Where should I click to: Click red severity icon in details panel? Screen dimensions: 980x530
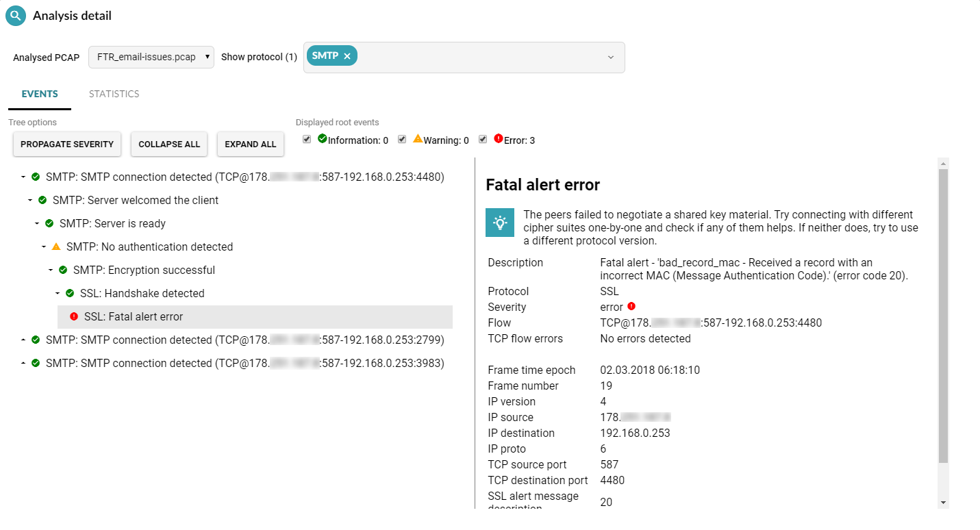coord(631,307)
